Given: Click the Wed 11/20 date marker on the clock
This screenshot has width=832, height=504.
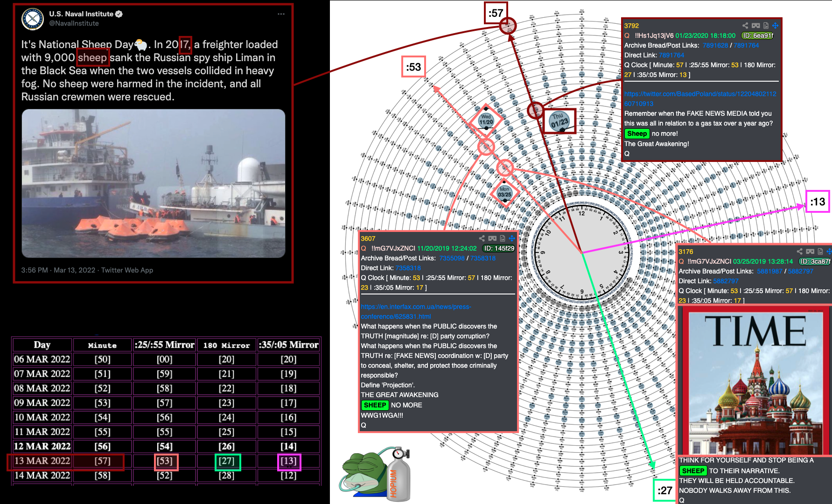Looking at the screenshot, I should 486,119.
